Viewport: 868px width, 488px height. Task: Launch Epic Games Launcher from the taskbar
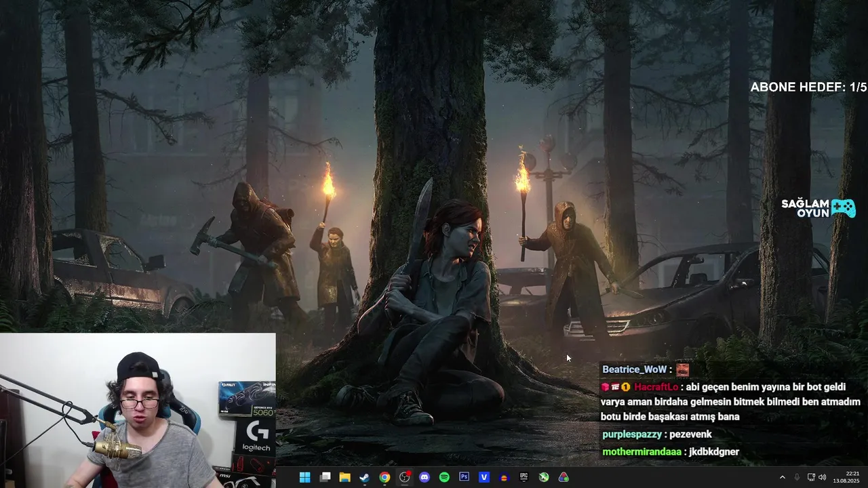point(524,477)
